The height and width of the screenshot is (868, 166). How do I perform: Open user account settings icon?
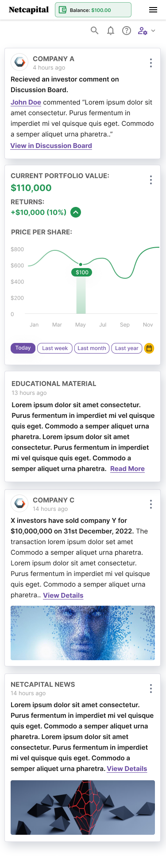coord(143,31)
